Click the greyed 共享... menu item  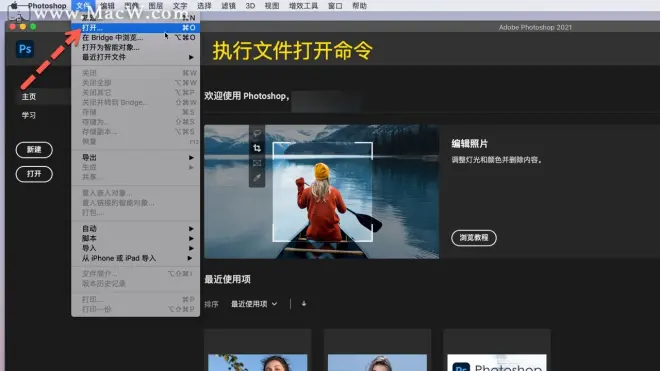pos(136,177)
